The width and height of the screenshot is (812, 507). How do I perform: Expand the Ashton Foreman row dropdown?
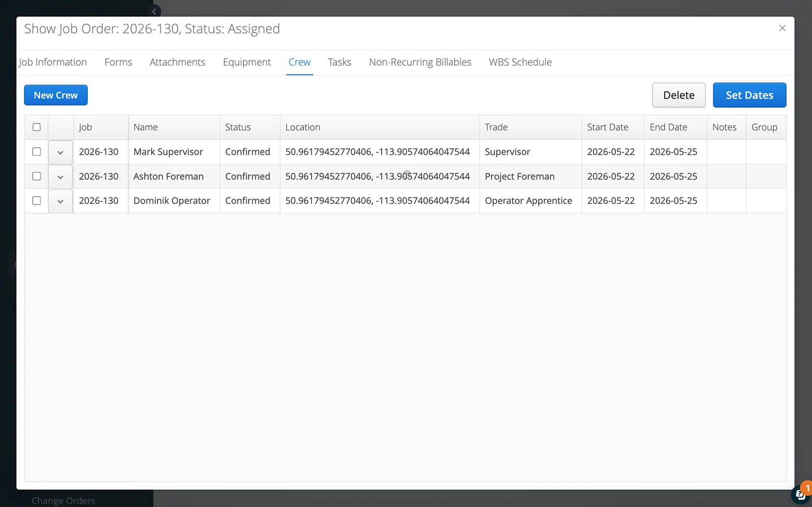click(x=60, y=177)
